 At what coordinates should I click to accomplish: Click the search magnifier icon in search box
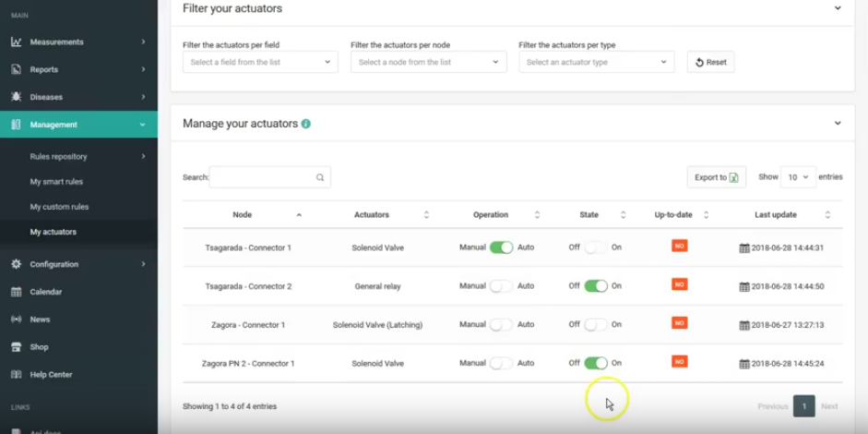[x=320, y=177]
